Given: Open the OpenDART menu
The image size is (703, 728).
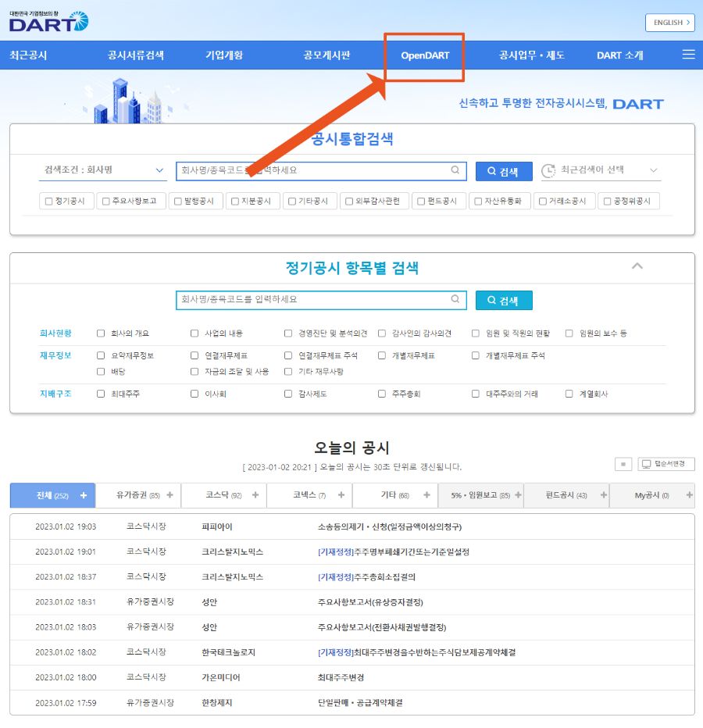Looking at the screenshot, I should [x=425, y=55].
